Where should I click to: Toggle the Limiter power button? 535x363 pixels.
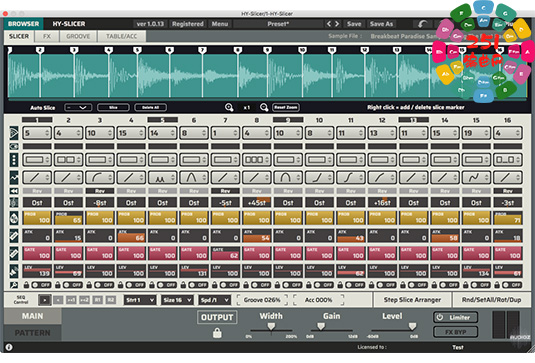pos(440,317)
